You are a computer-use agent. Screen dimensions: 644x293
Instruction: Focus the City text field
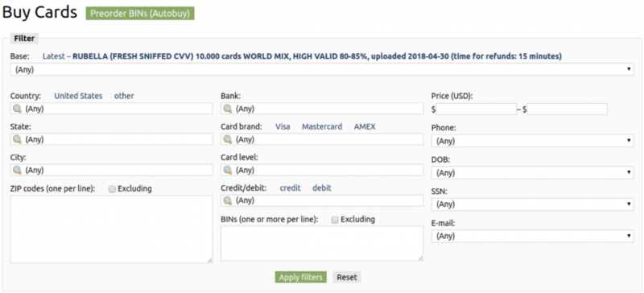coord(111,170)
